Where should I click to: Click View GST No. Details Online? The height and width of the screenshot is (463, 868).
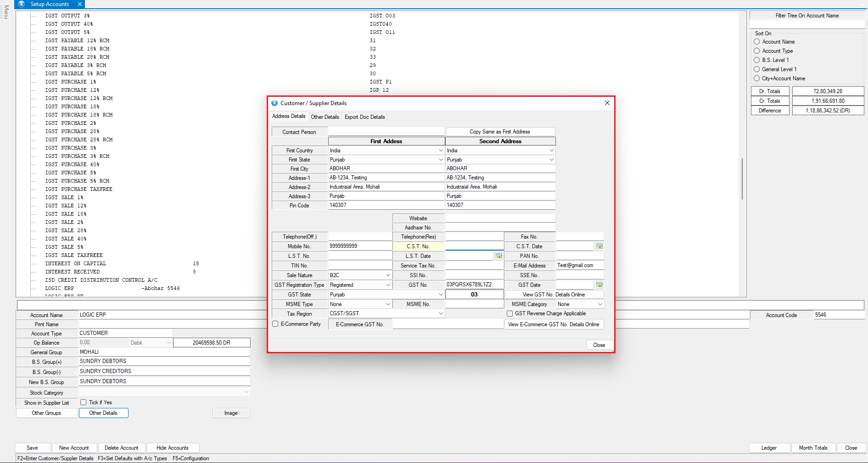pos(554,295)
